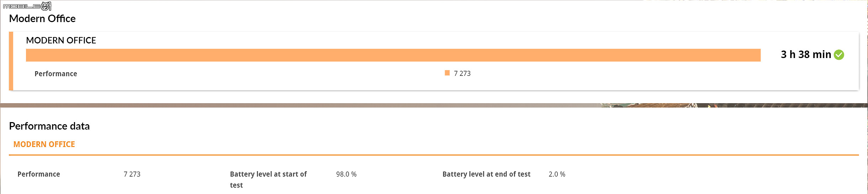The height and width of the screenshot is (194, 868).
Task: Click the orange left edge card accent
Action: 11,61
